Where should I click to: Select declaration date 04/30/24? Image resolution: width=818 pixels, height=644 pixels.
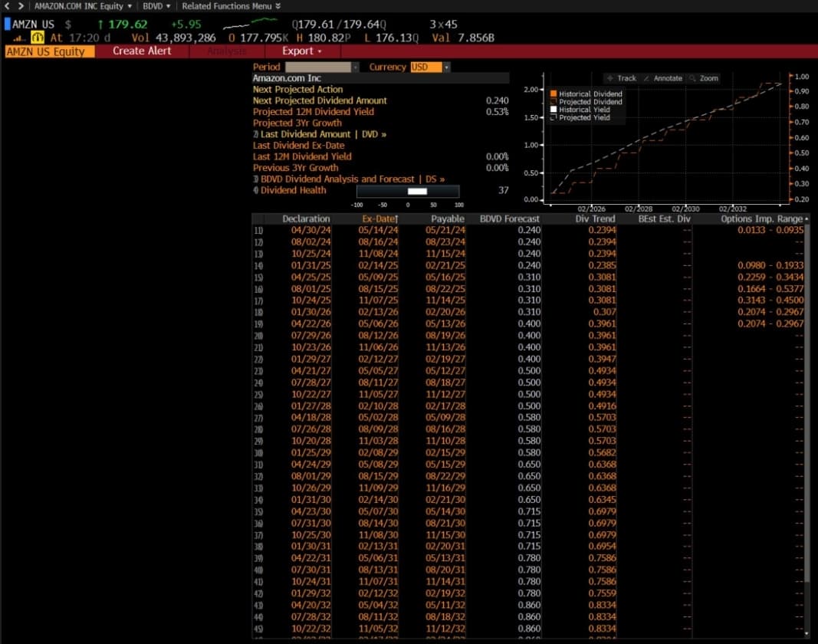coord(310,230)
